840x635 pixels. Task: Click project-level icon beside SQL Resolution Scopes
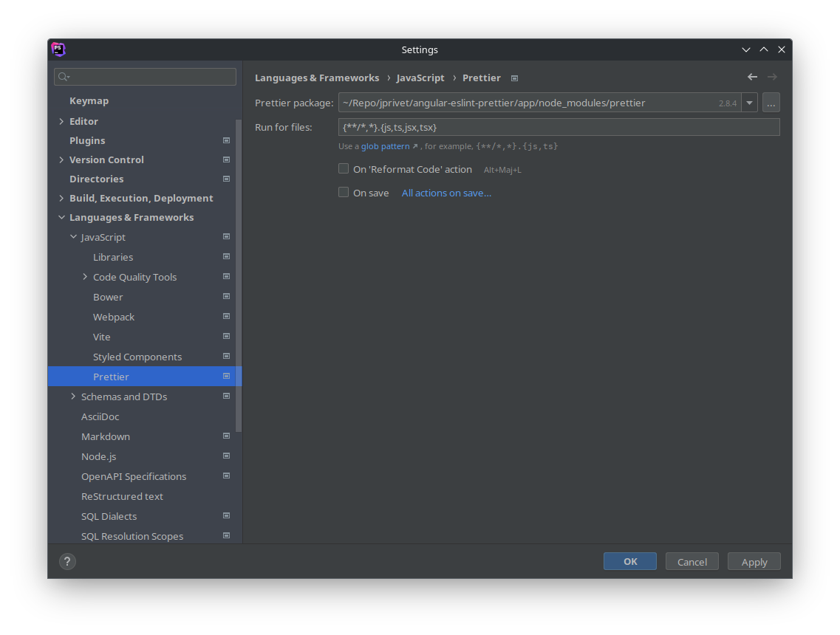[226, 535]
